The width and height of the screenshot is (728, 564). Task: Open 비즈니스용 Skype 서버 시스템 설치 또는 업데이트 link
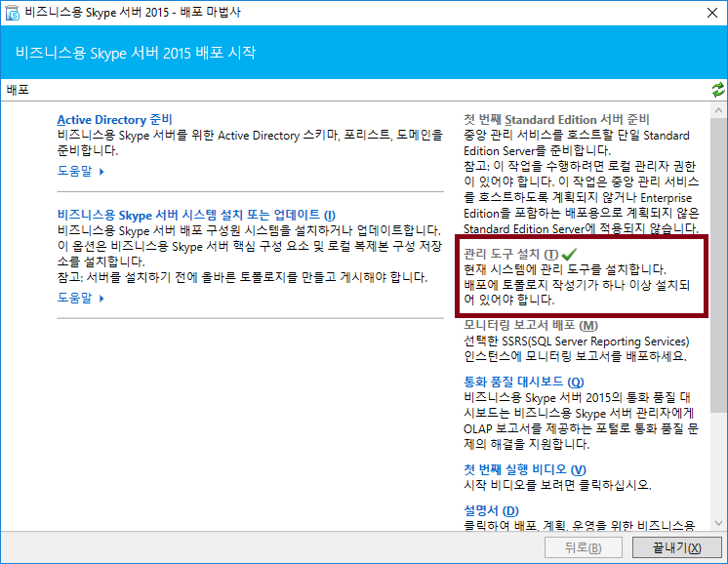(196, 215)
